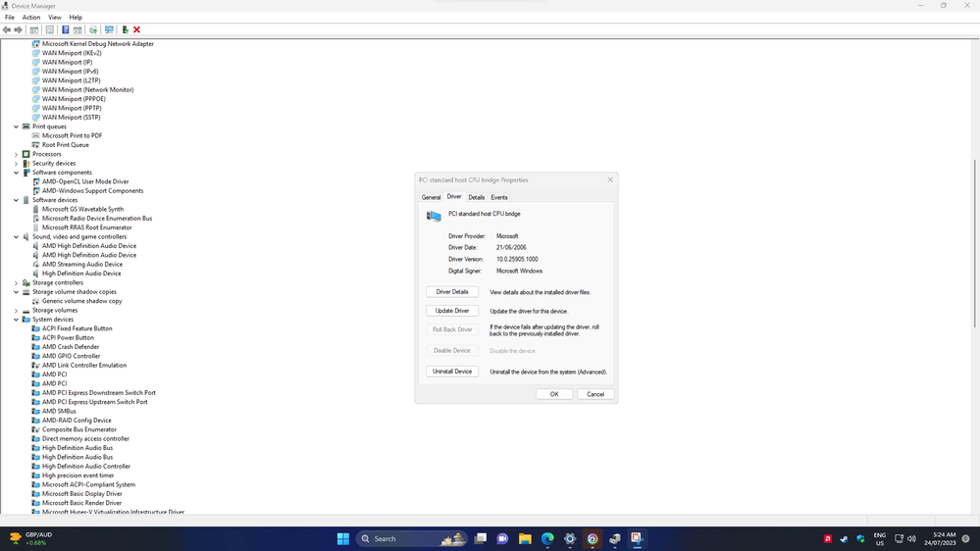Collapse the Software components node
Viewport: 980px width, 551px height.
pyautogui.click(x=17, y=173)
